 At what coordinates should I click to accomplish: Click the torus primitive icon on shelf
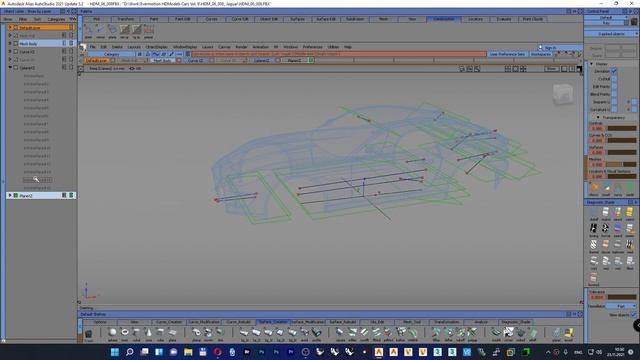(124, 333)
